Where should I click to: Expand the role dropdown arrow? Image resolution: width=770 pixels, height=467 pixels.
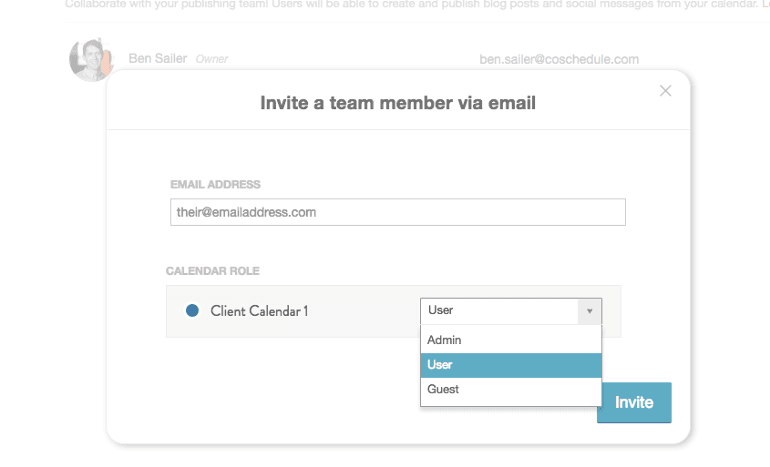coord(589,311)
